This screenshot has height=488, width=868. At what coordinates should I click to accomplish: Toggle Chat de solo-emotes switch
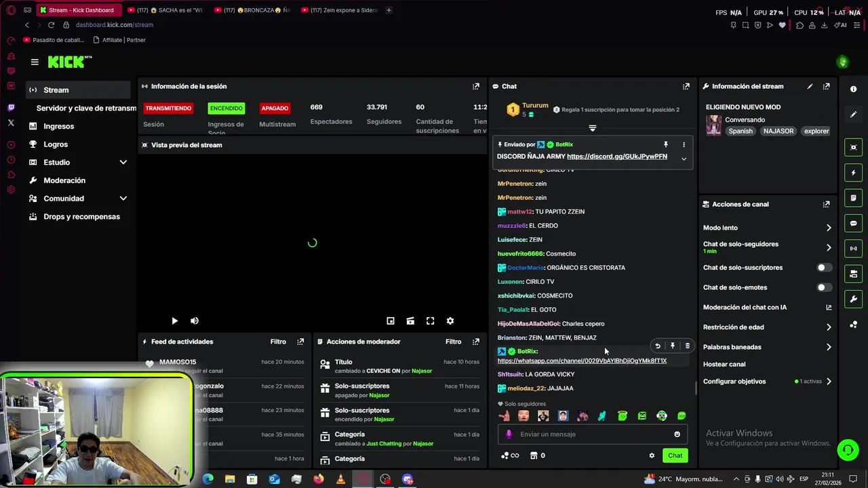click(823, 287)
